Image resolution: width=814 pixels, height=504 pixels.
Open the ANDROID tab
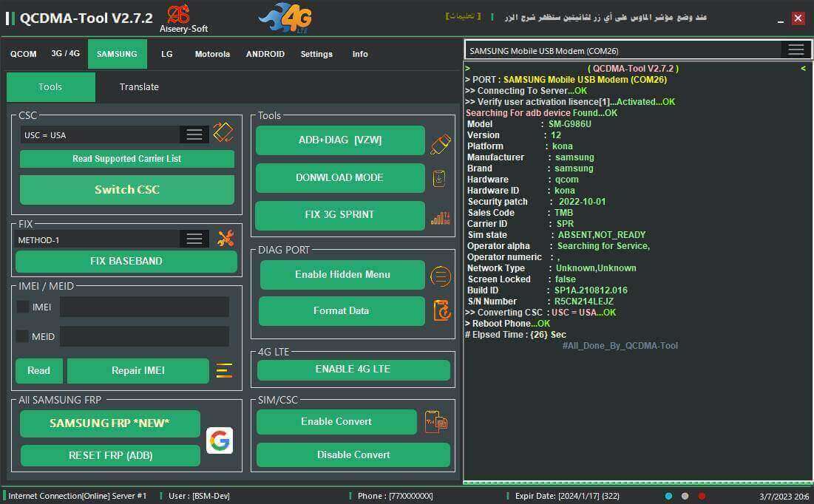(x=265, y=54)
